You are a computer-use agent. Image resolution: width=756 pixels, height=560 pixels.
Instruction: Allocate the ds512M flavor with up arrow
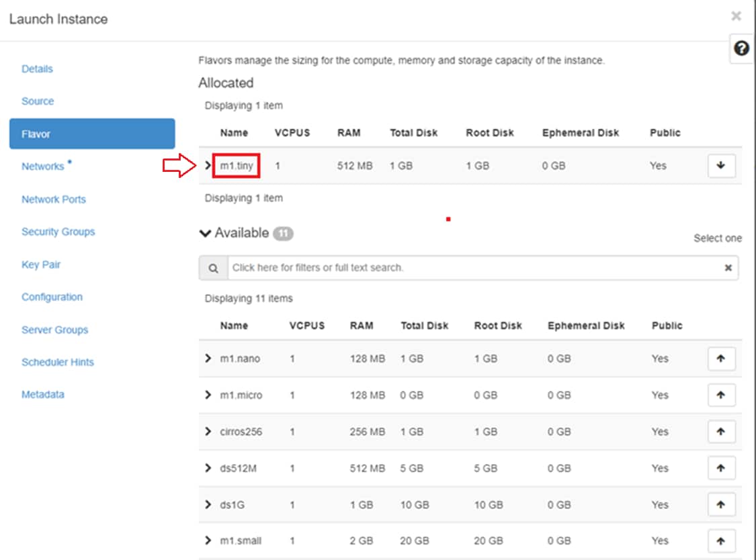(721, 468)
